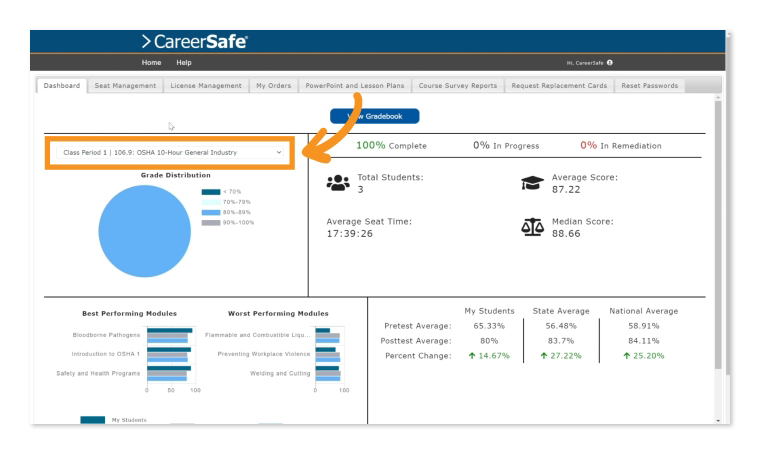Click the Average Score value 87.22

(566, 189)
